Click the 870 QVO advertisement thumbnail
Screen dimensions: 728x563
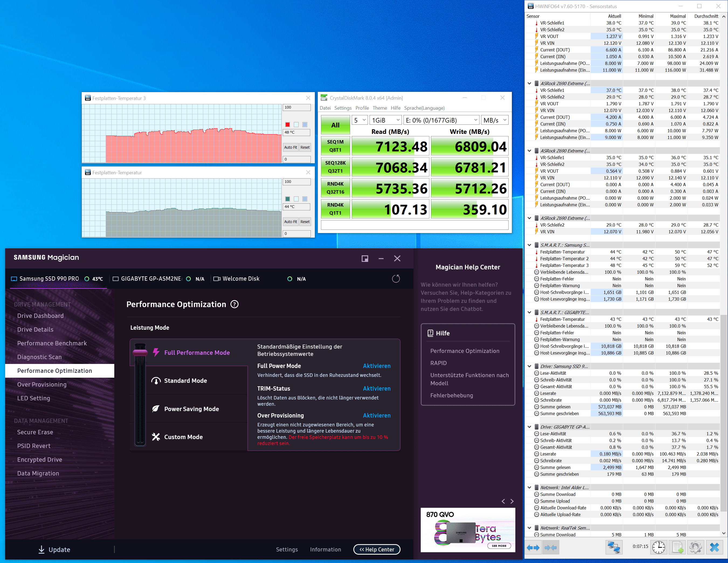pos(468,530)
